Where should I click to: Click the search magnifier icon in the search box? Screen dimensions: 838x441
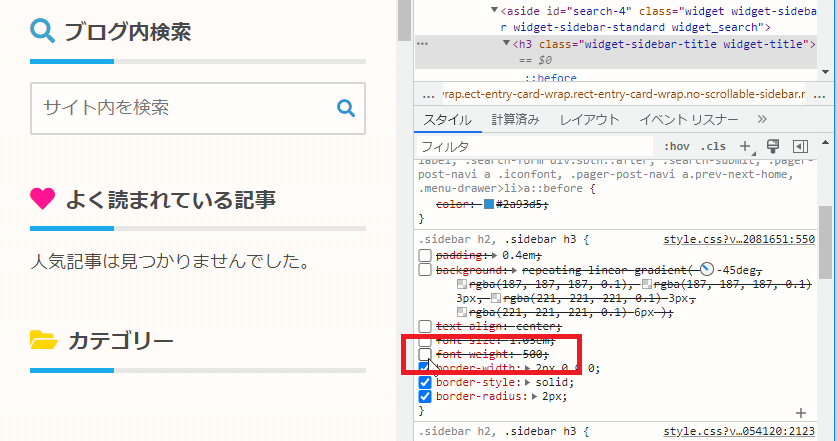coord(346,108)
